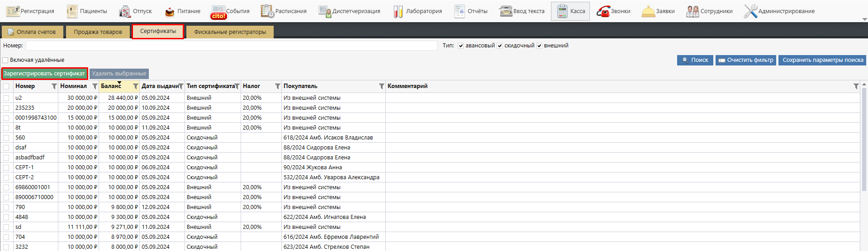Focus the Номер search input field
This screenshot has width=868, height=251.
[x=231, y=46]
